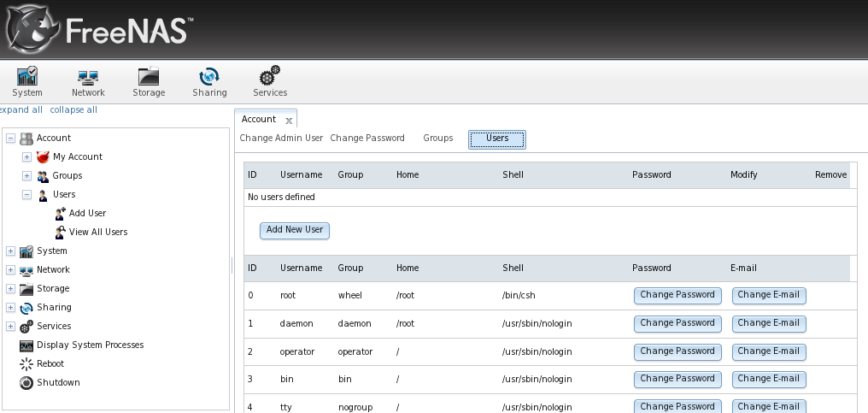
Task: Click the View All Users icon
Action: point(61,233)
